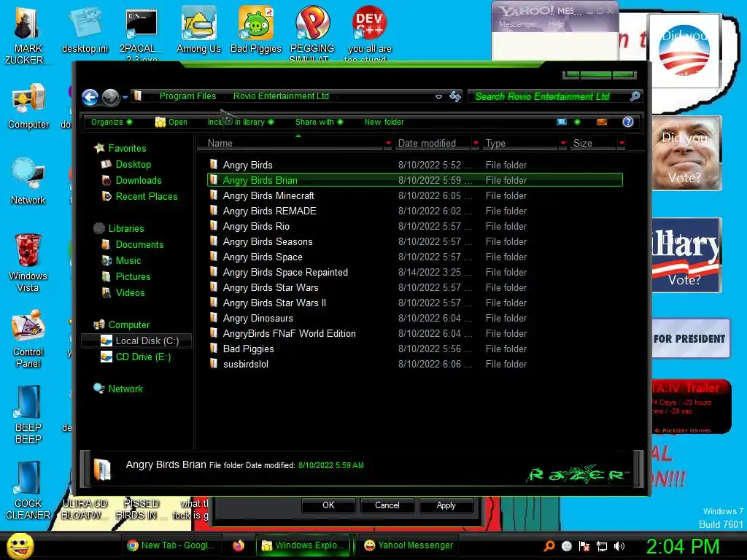Select Local Disk (C:) in navigation pane
The height and width of the screenshot is (560, 747).
(x=137, y=341)
